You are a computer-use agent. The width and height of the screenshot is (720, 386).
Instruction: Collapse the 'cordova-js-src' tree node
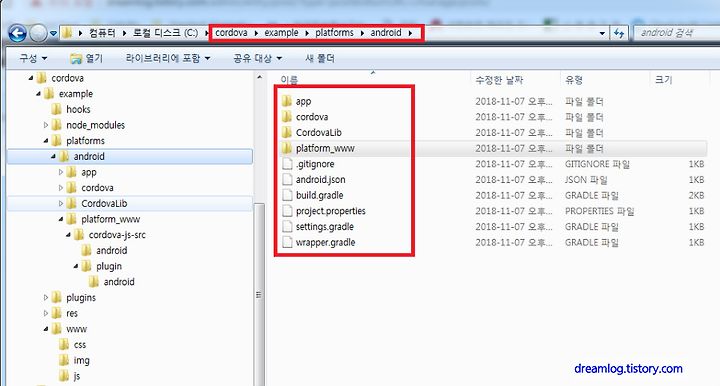click(x=68, y=235)
